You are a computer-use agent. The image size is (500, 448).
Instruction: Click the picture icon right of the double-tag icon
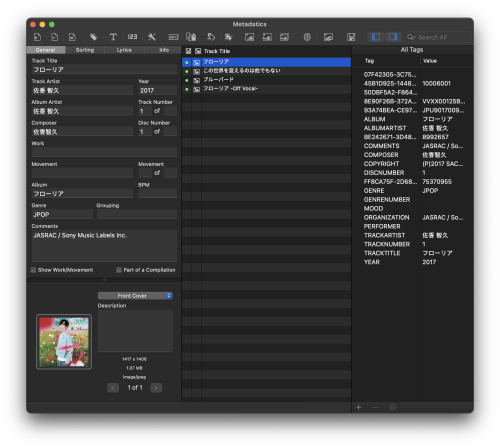(x=249, y=37)
